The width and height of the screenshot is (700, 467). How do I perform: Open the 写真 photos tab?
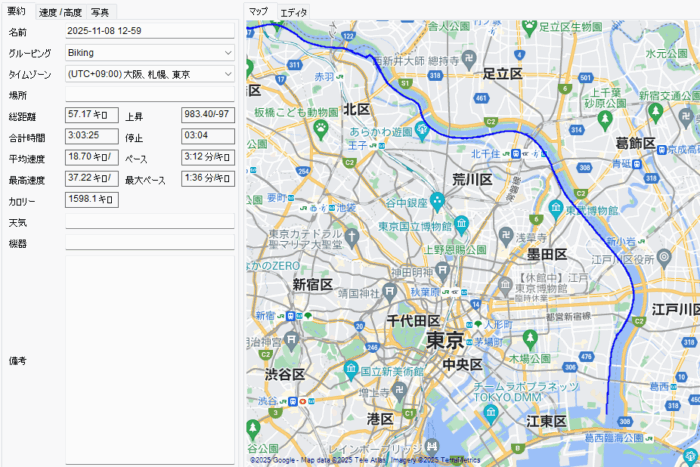(x=100, y=12)
